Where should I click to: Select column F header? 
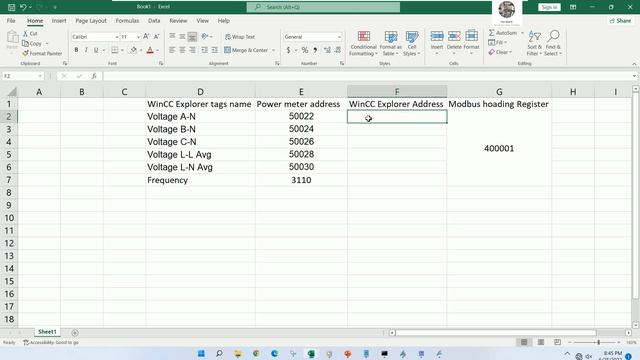[397, 92]
